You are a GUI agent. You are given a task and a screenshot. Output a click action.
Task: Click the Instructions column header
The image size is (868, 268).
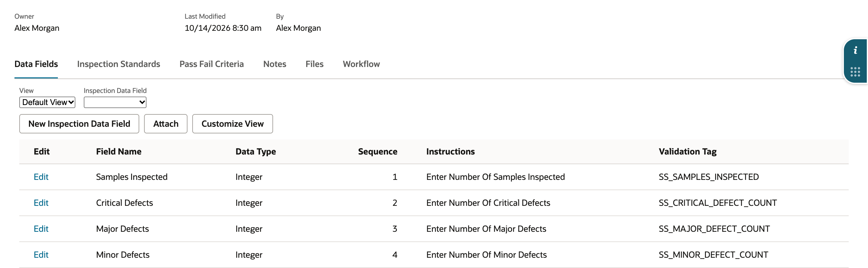pos(451,152)
